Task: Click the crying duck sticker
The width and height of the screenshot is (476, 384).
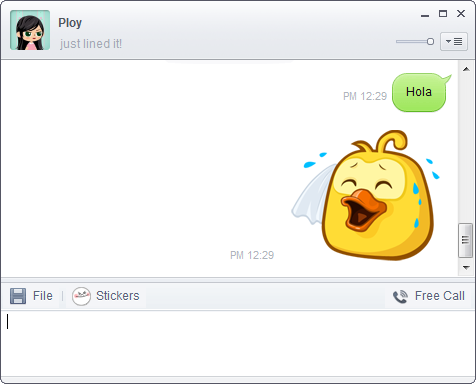Action: [365, 195]
